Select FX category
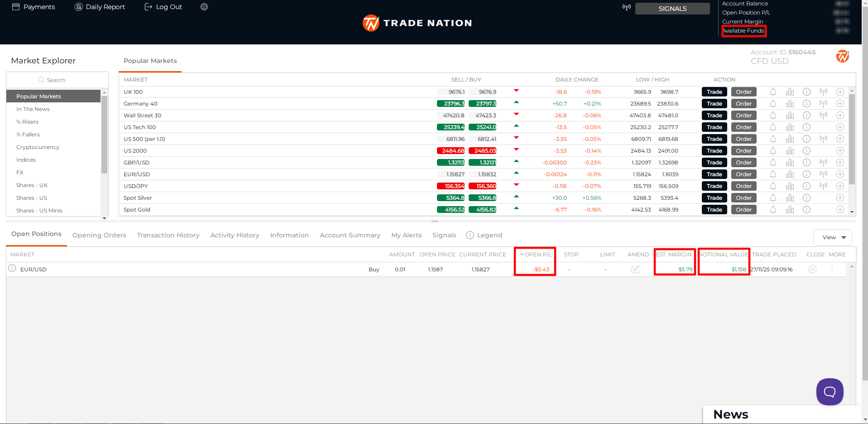The width and height of the screenshot is (868, 424). click(20, 173)
